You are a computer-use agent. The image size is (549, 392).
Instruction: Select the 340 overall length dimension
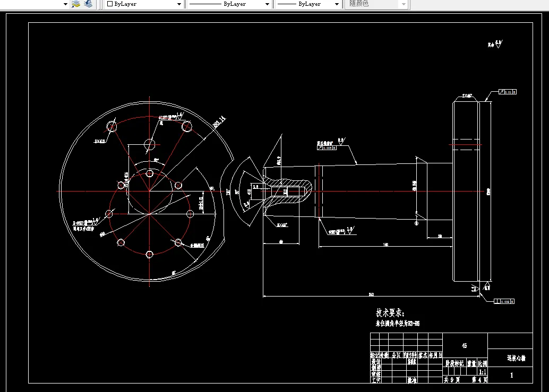click(x=371, y=294)
